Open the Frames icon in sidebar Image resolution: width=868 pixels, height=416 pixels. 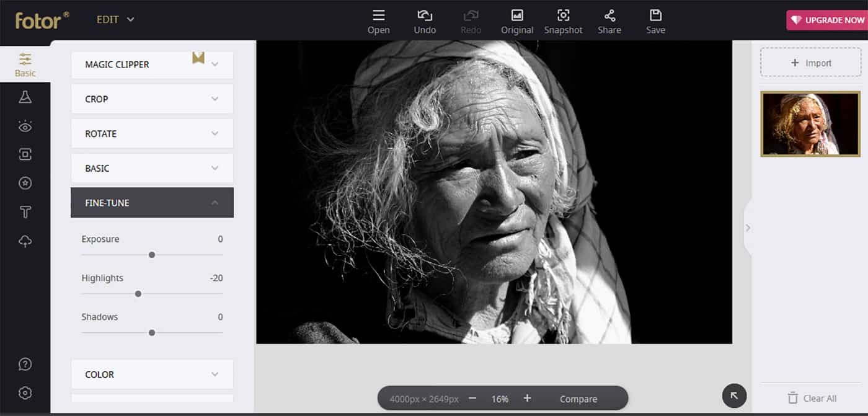point(25,154)
